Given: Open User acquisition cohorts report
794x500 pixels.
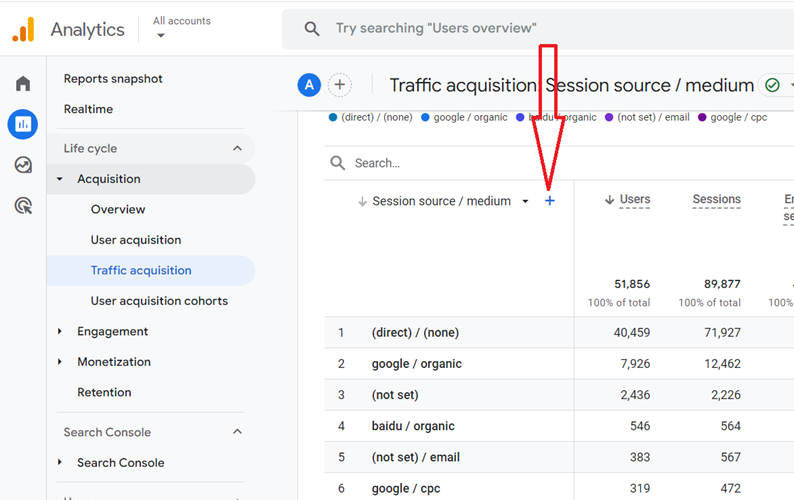Looking at the screenshot, I should [x=159, y=301].
